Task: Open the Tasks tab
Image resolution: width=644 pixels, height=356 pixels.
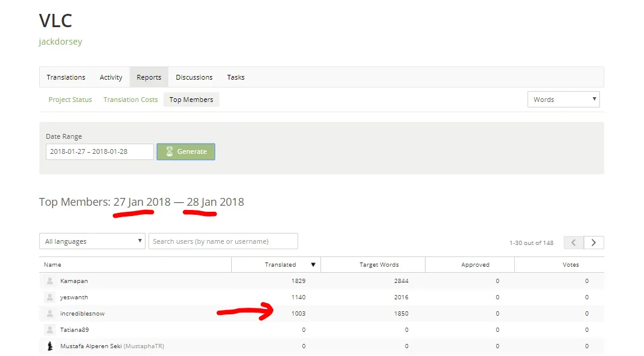Action: pos(235,77)
